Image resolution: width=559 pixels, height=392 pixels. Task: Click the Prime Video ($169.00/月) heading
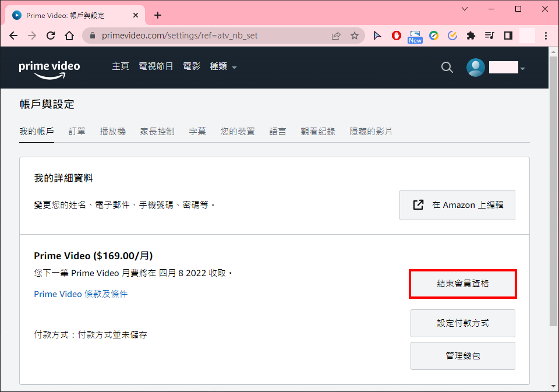(93, 256)
